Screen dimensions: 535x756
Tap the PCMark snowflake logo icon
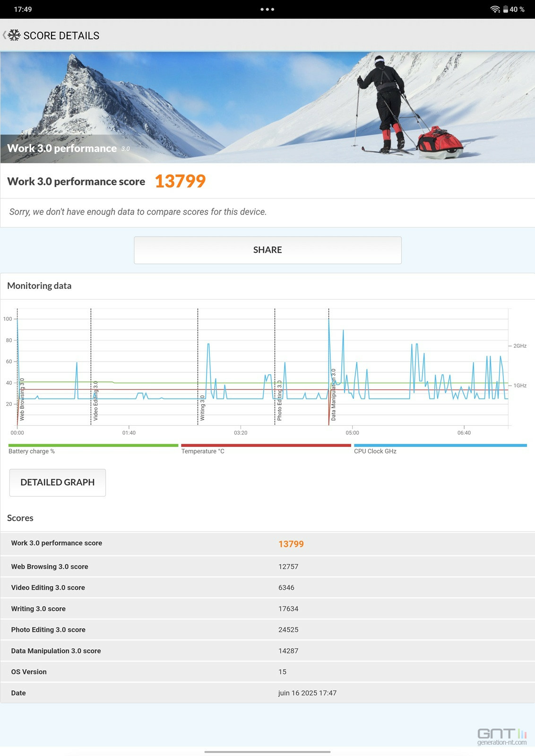point(14,35)
